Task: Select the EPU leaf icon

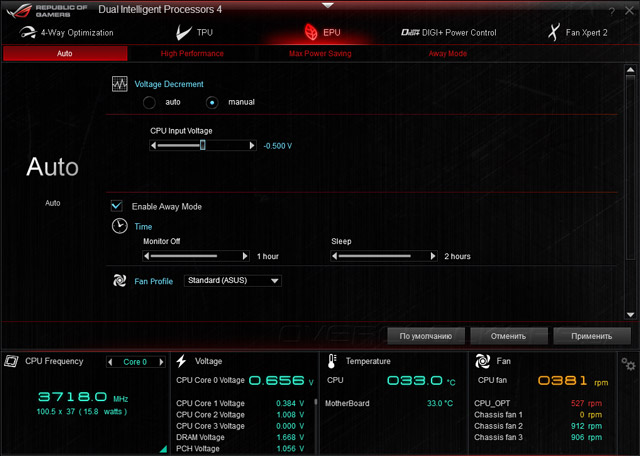Action: (x=311, y=32)
